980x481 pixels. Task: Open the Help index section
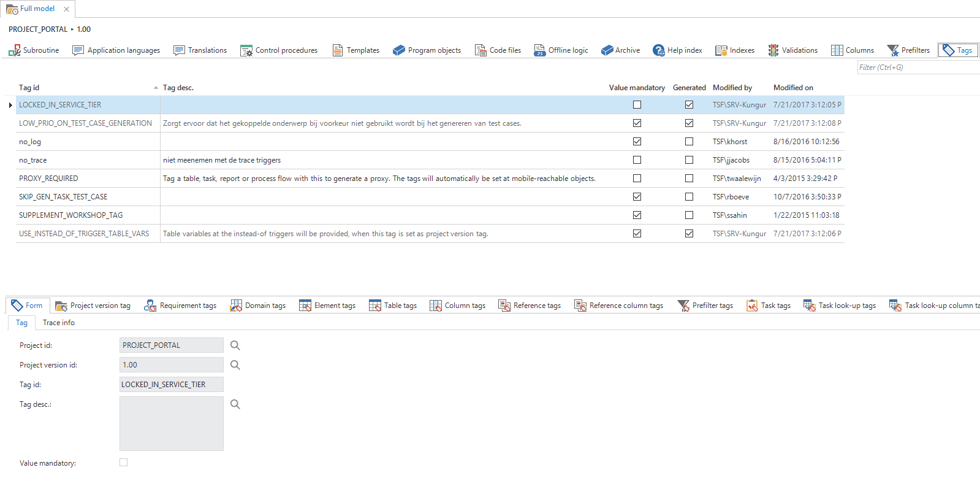[x=677, y=50]
